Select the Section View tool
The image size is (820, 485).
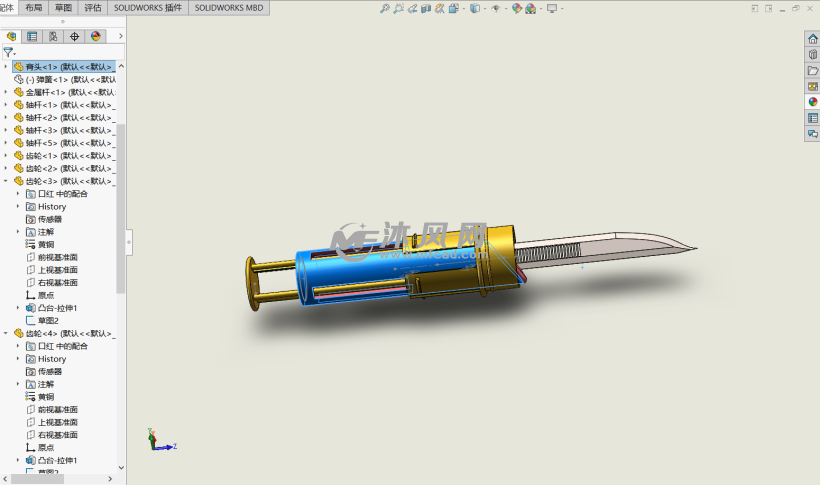pyautogui.click(x=428, y=8)
